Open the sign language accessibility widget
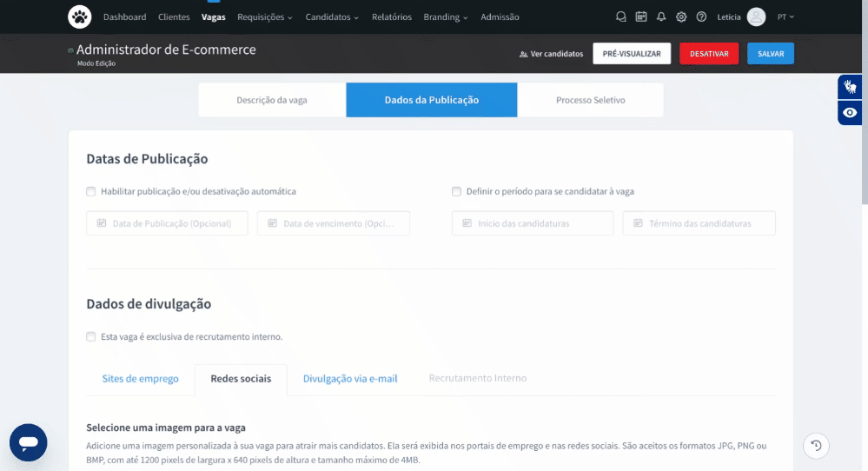868x471 pixels. coord(850,87)
